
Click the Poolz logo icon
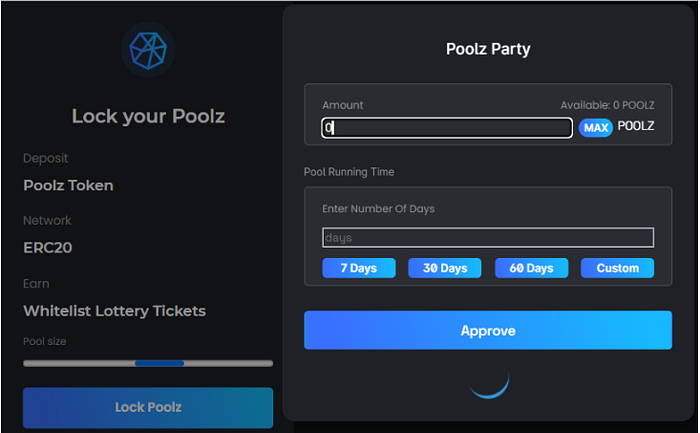148,50
